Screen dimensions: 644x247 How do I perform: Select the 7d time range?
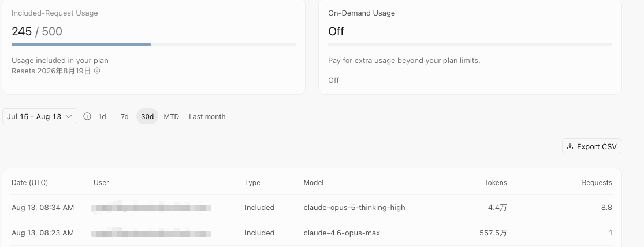click(124, 116)
